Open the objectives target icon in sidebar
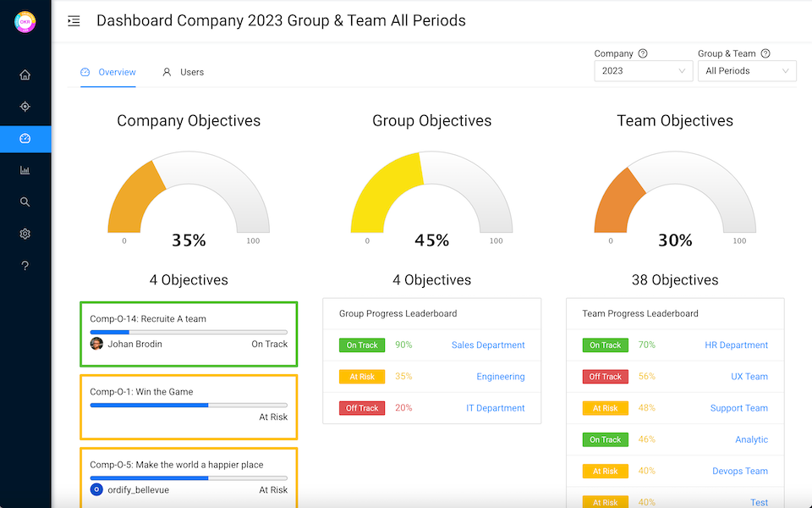 point(25,107)
